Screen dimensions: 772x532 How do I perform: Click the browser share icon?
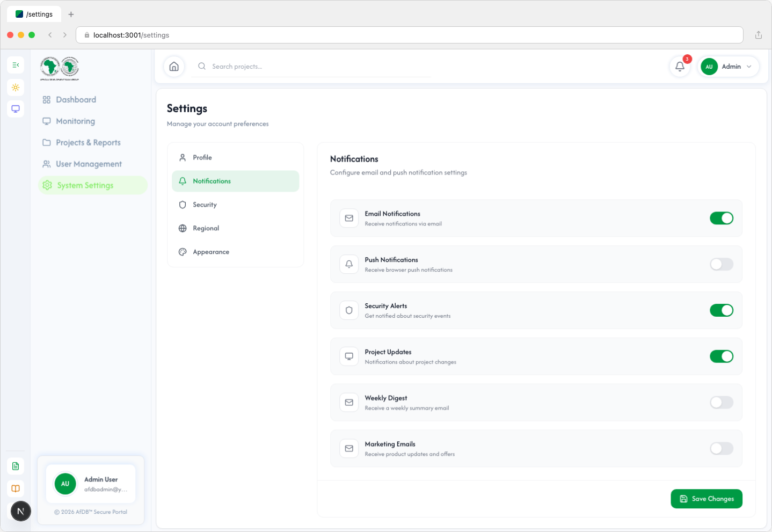tap(759, 35)
